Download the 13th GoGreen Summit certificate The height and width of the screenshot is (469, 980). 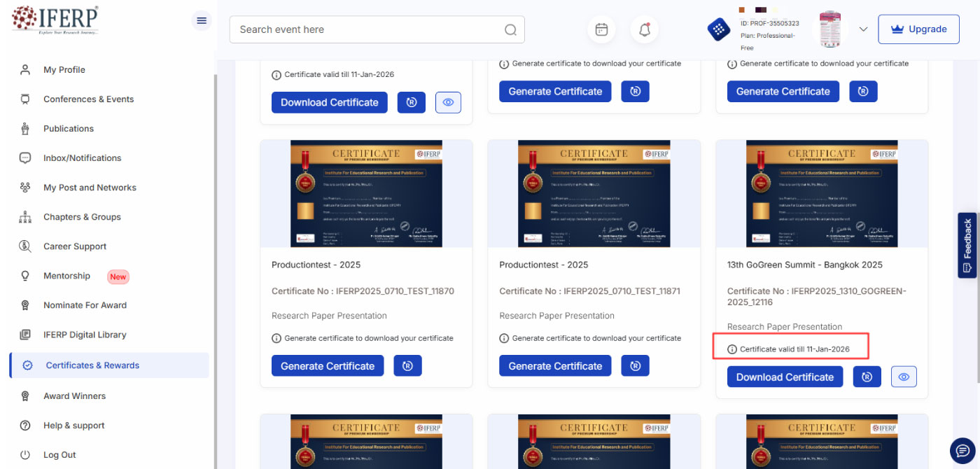point(785,377)
